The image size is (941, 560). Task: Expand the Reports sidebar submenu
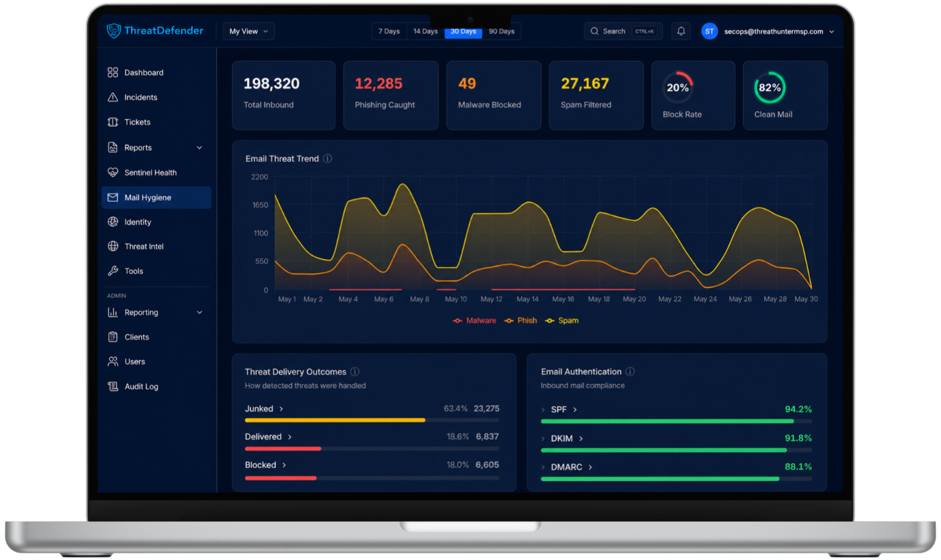[199, 148]
